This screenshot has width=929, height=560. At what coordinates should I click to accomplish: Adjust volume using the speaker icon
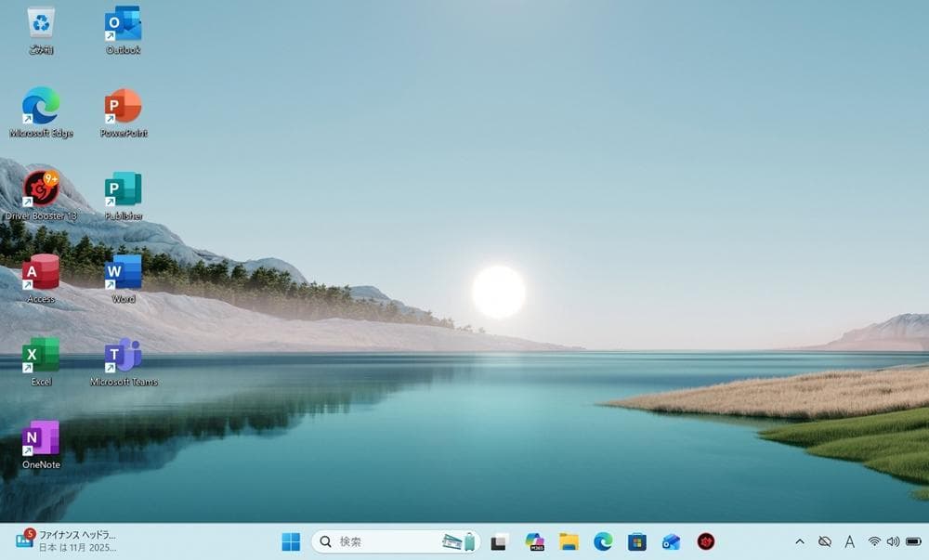(893, 540)
